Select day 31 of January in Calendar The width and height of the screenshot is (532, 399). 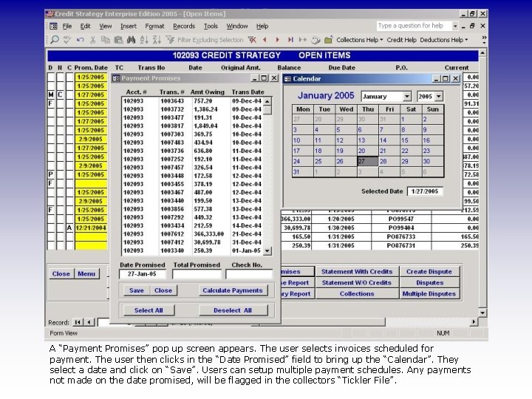pos(302,171)
